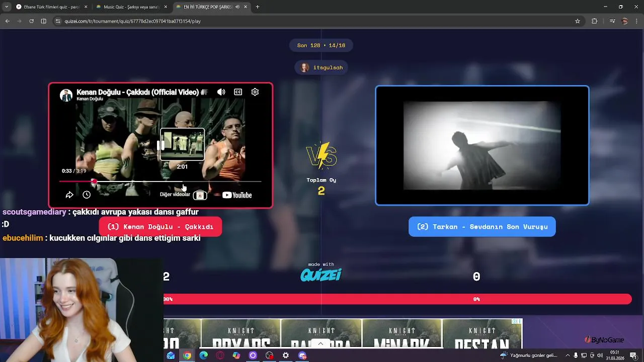Open a new browser tab
The width and height of the screenshot is (644, 362).
click(x=258, y=7)
